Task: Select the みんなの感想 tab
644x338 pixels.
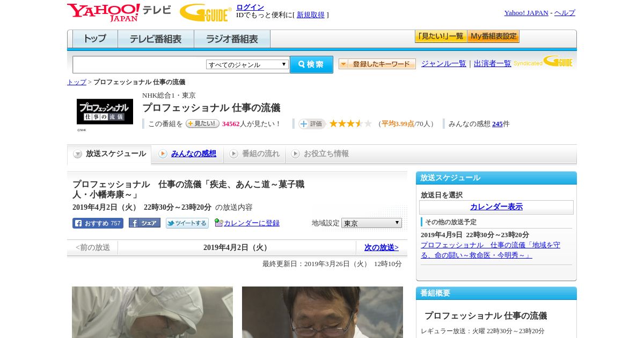Action: click(187, 154)
